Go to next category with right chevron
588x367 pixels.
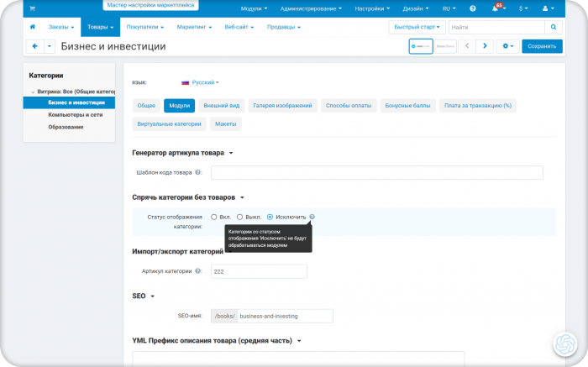[485, 45]
